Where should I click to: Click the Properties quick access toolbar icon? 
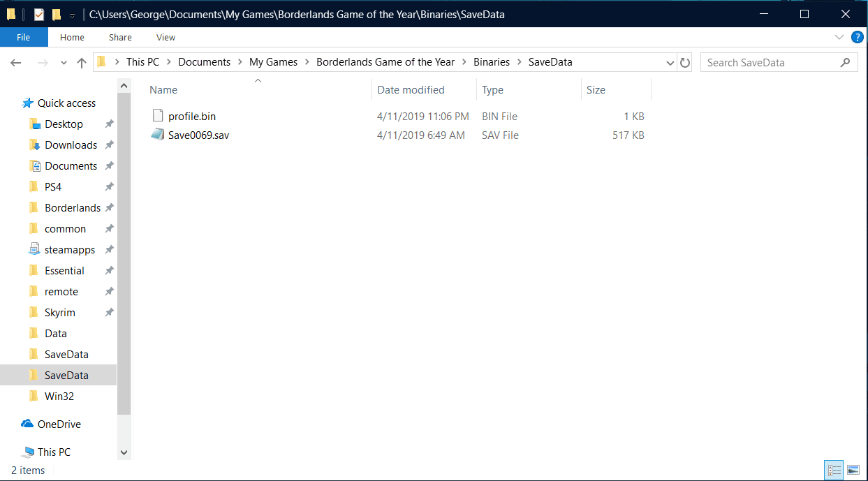(x=39, y=14)
